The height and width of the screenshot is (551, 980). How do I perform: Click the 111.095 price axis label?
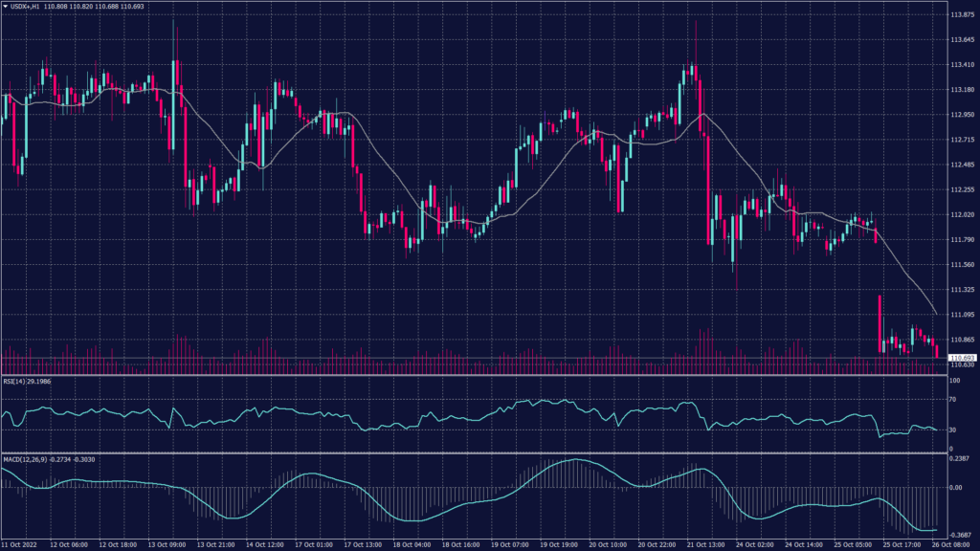click(961, 314)
